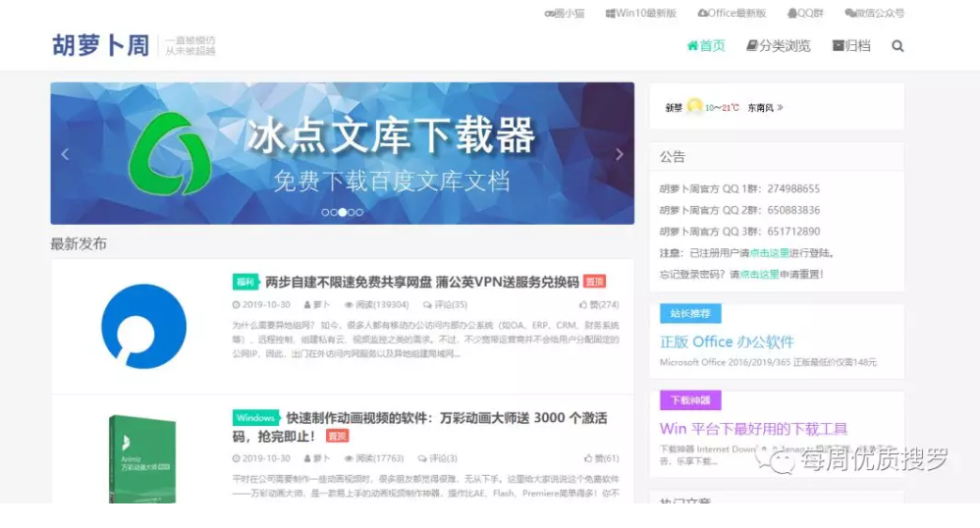Image resolution: width=980 pixels, height=528 pixels.
Task: Show previous slide with left carousel arrow
Action: (65, 154)
